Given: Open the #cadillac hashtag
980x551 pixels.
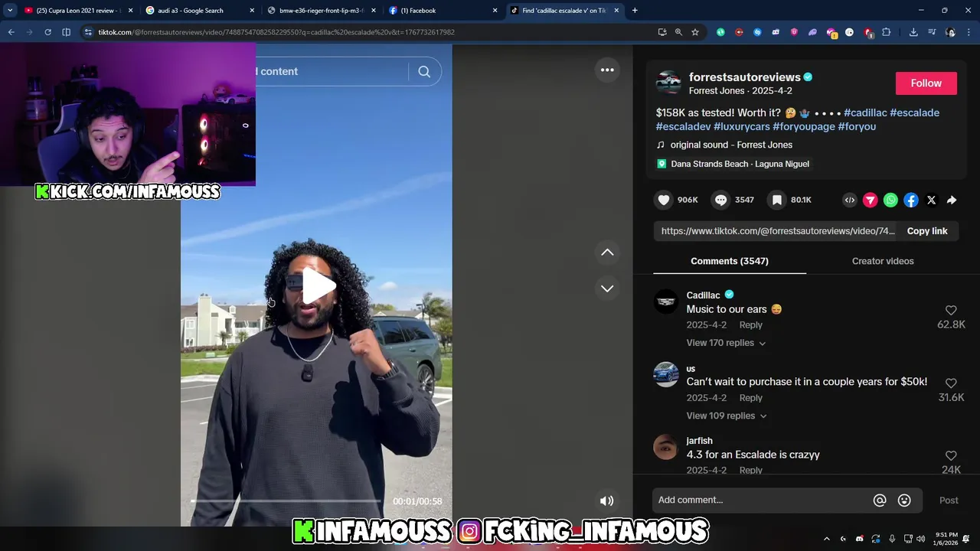Looking at the screenshot, I should coord(865,112).
